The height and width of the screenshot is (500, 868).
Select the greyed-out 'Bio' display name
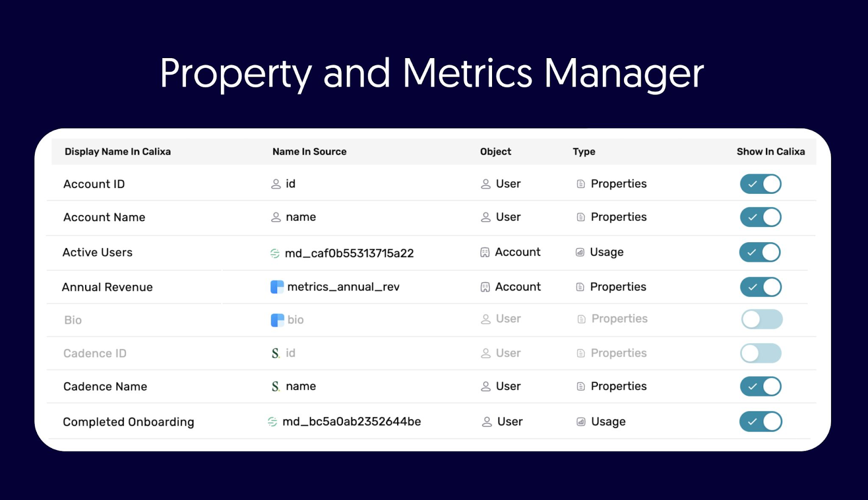(x=73, y=320)
